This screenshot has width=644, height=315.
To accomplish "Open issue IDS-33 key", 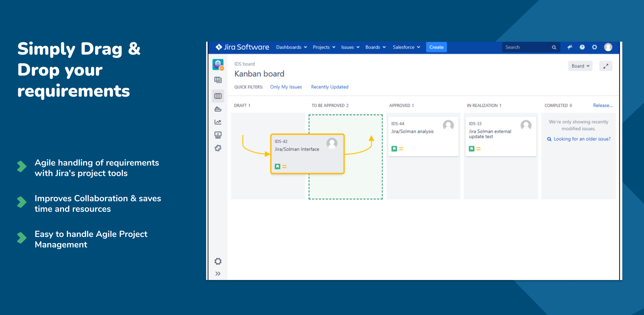I will point(475,124).
